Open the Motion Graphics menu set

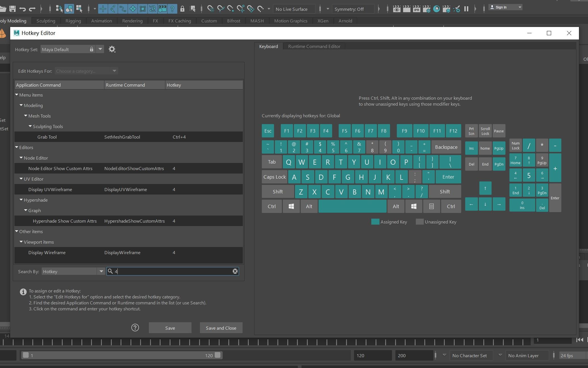pos(290,21)
